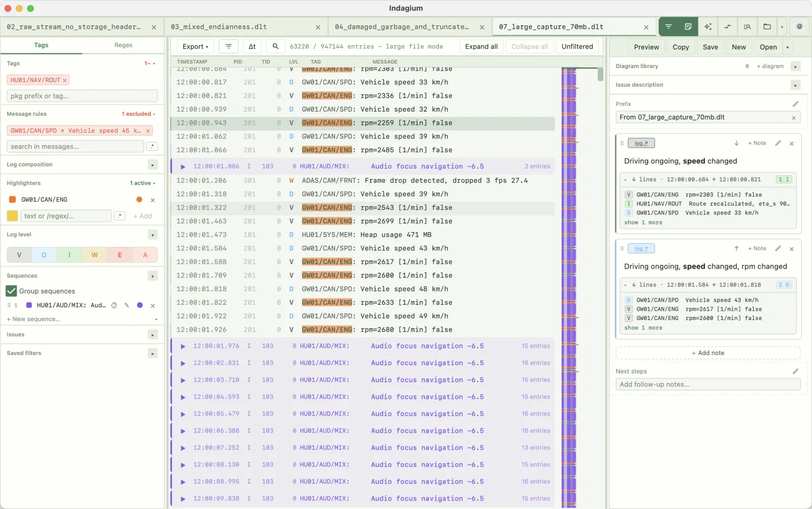Toggle Info (I) log level
The height and width of the screenshot is (509, 812).
(x=70, y=255)
